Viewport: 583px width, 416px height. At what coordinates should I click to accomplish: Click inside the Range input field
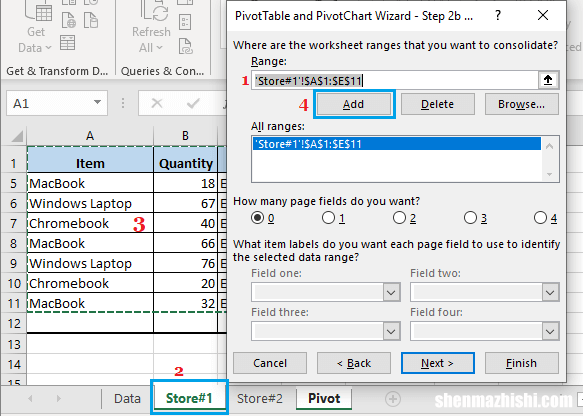(x=395, y=80)
